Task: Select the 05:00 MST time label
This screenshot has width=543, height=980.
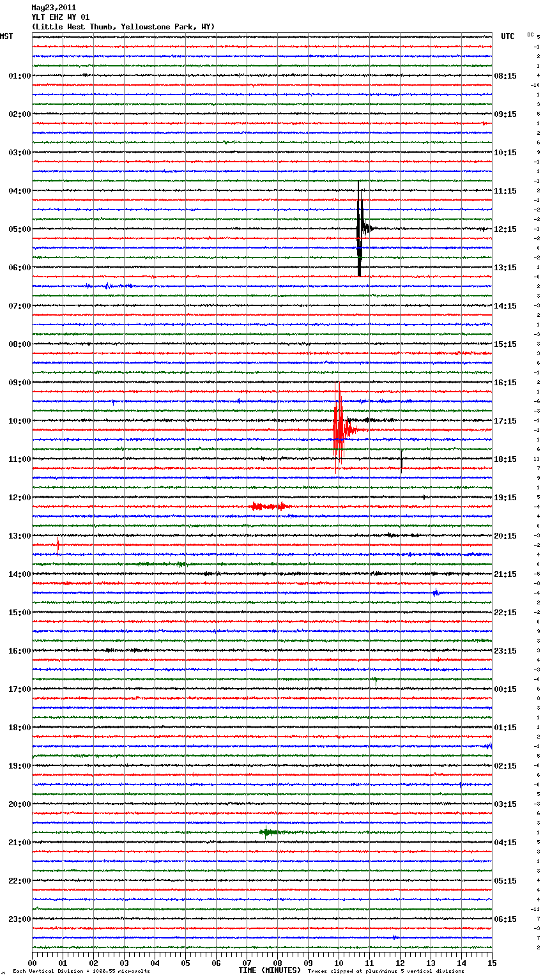Action: point(19,229)
